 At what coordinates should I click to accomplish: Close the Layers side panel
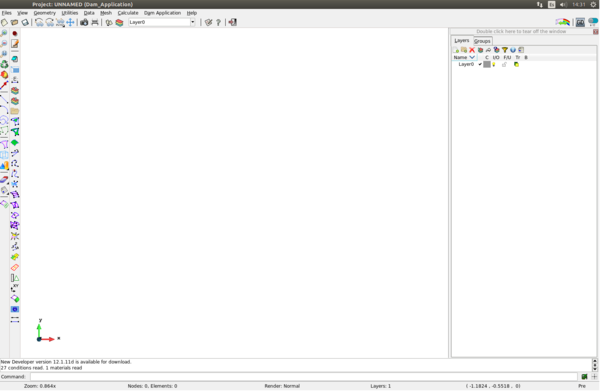[x=596, y=32]
